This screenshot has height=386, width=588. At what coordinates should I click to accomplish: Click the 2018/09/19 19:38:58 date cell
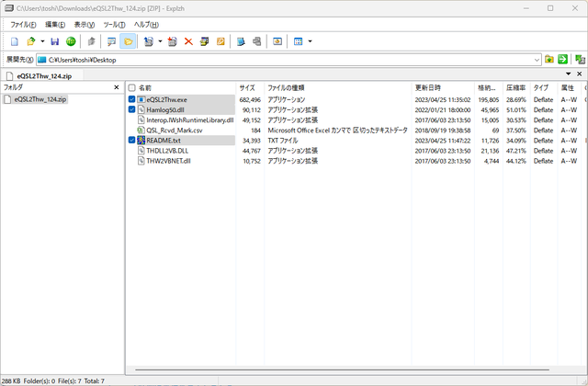pos(443,131)
